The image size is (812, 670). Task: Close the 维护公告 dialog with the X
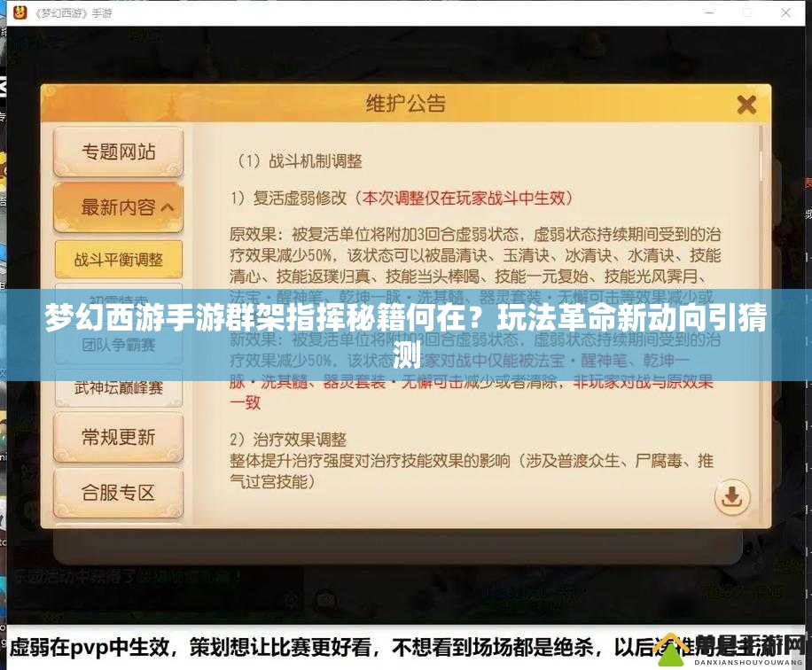pyautogui.click(x=746, y=105)
